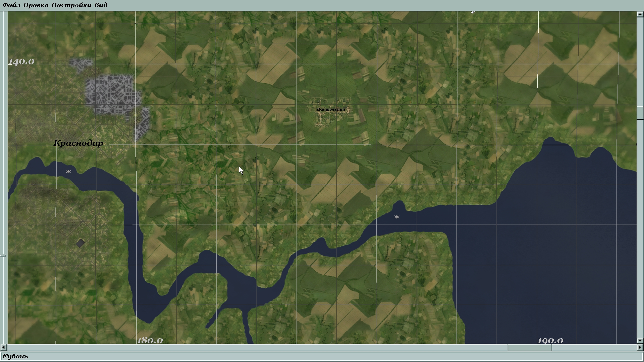644x362 pixels.
Task: Select the bridge marker on river near Краснодар
Action: 68,172
